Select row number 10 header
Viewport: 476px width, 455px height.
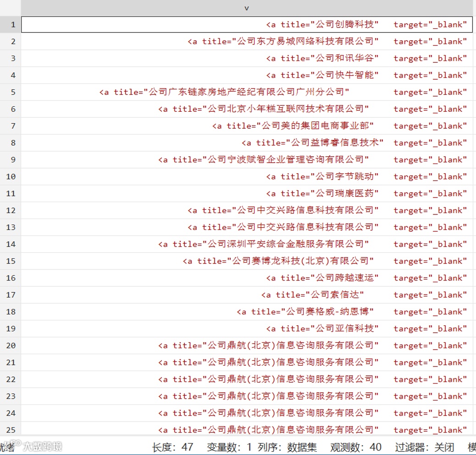click(x=11, y=176)
